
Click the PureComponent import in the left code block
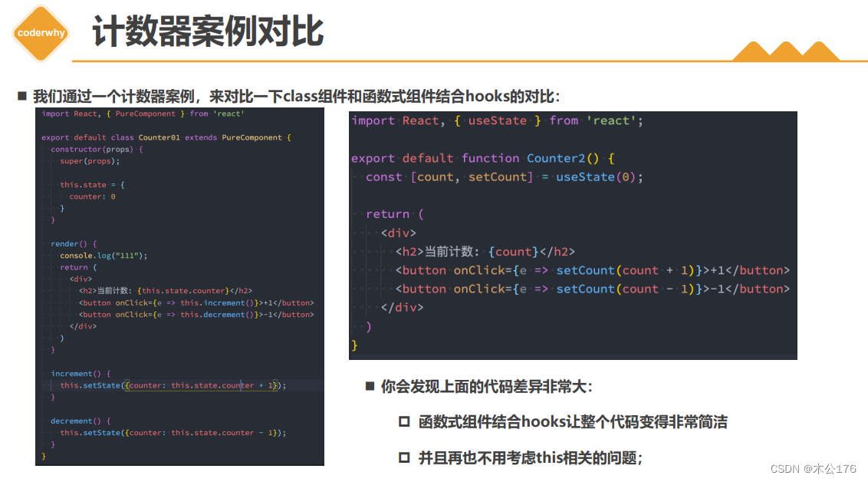pos(146,113)
